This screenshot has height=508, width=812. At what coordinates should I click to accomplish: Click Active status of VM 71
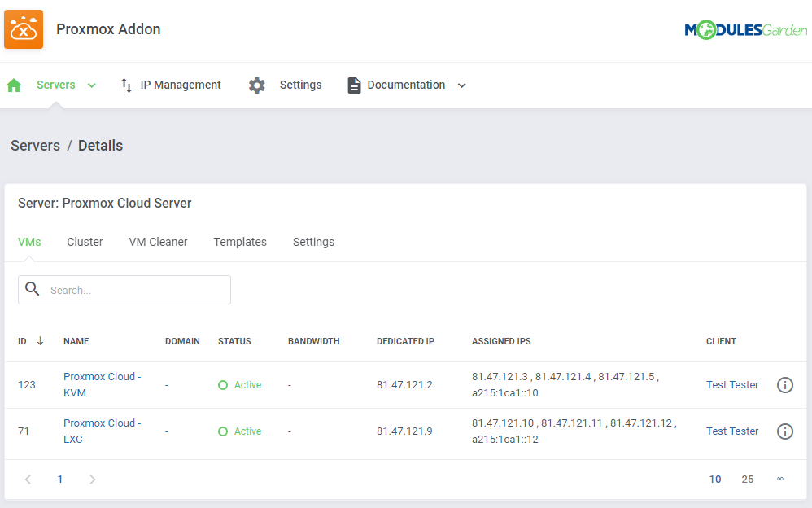click(x=240, y=431)
